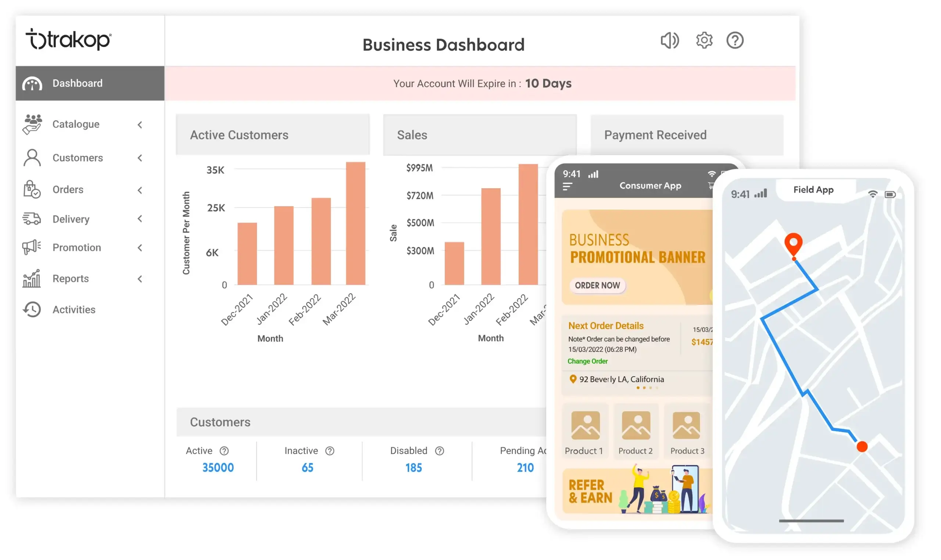
Task: Click the help icon next to Active
Action: click(224, 451)
